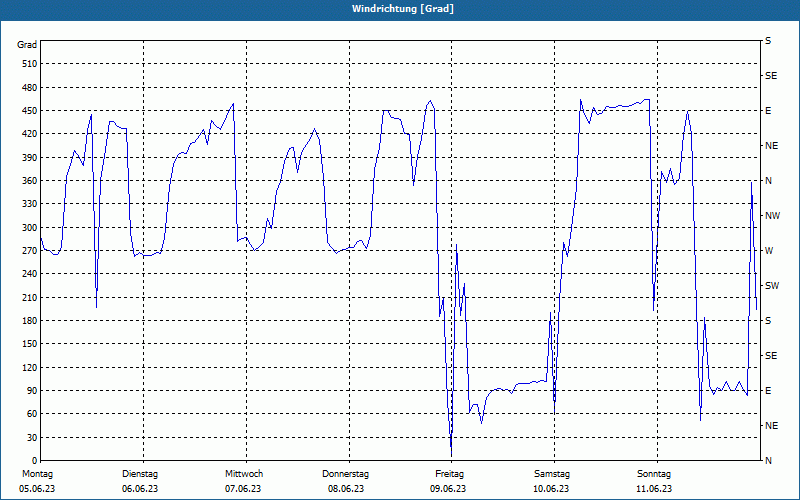Select the 90 axis value
This screenshot has width=800, height=500.
(32, 391)
